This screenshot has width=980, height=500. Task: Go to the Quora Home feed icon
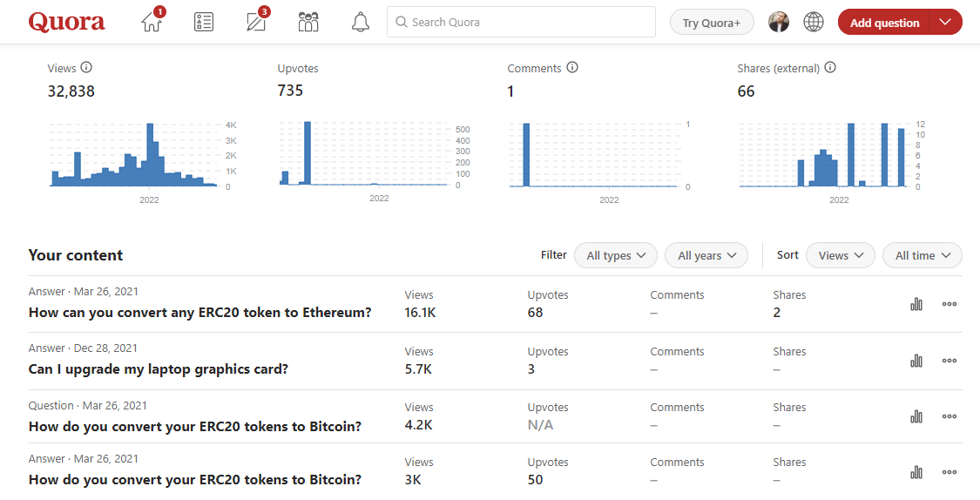pos(152,23)
